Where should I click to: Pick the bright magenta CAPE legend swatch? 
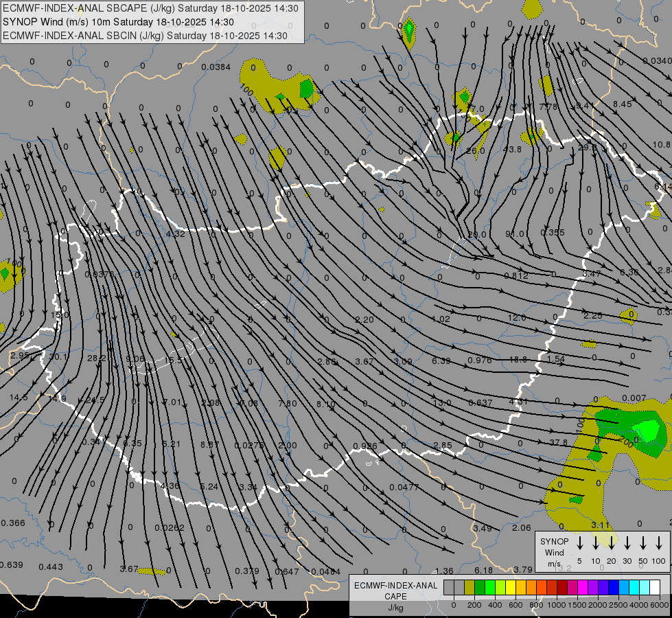click(583, 588)
